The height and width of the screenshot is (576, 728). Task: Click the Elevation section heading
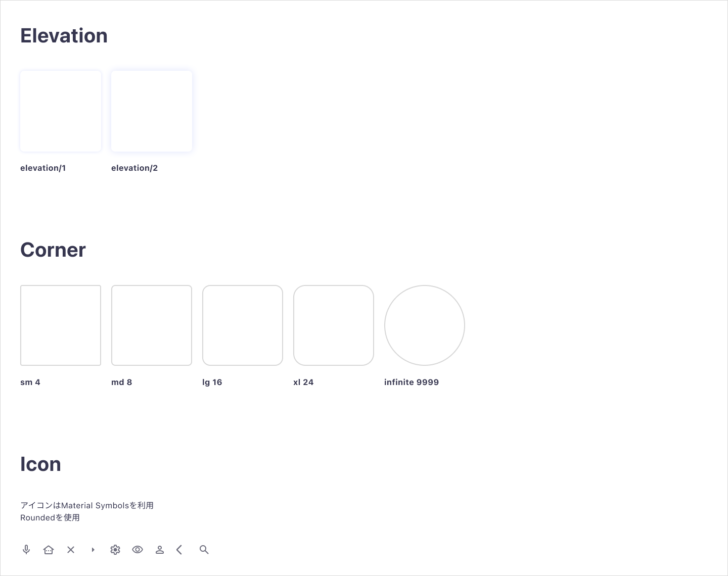pos(64,36)
